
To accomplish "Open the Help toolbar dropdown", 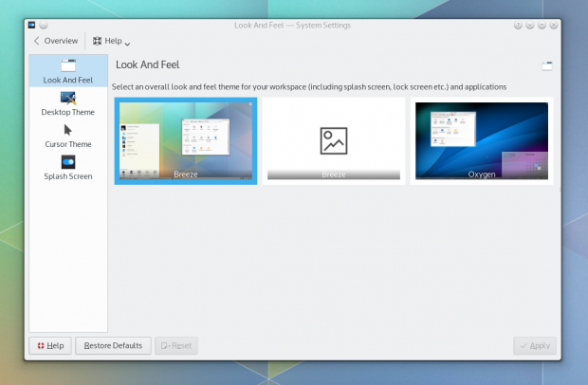I will (x=111, y=41).
